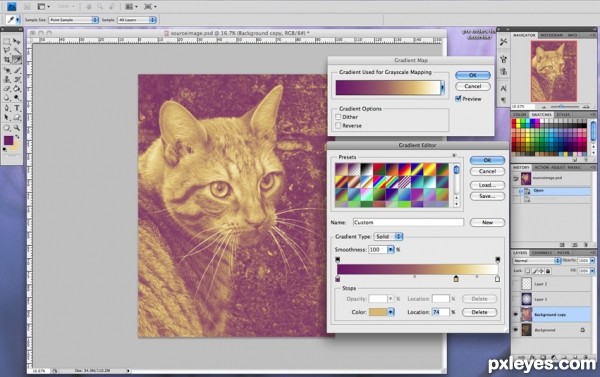Open the Smoothness percentage dropdown arrow
This screenshot has width=600, height=377.
point(390,250)
